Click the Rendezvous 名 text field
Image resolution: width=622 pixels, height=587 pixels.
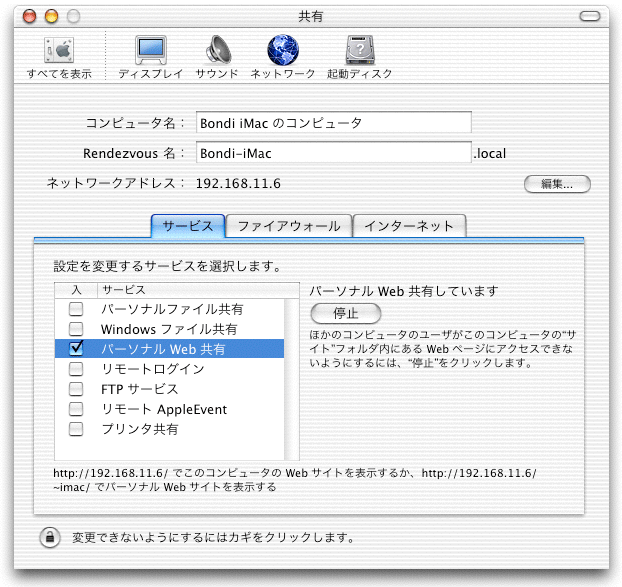tap(333, 153)
